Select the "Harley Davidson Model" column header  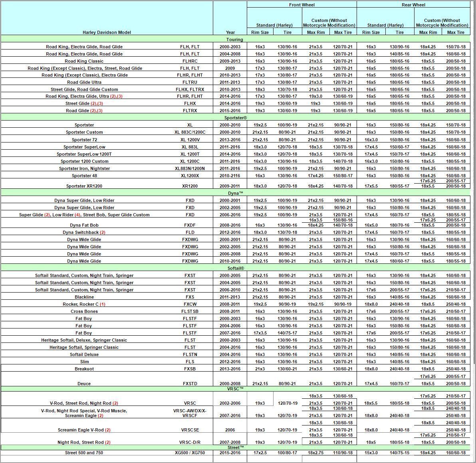107,32
